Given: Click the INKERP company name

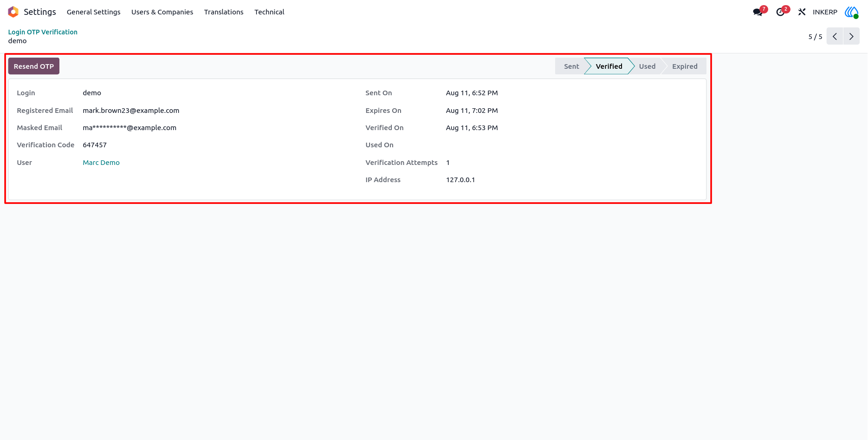Looking at the screenshot, I should pyautogui.click(x=825, y=12).
